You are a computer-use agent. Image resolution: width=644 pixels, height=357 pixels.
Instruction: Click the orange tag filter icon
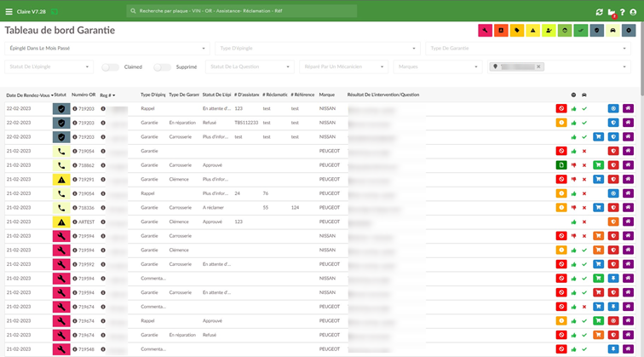coord(517,31)
